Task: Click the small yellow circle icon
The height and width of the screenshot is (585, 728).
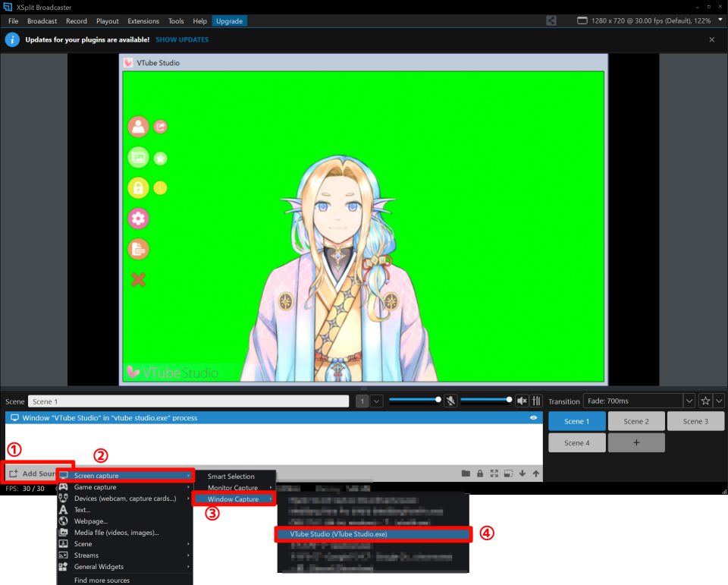Action: [x=160, y=187]
